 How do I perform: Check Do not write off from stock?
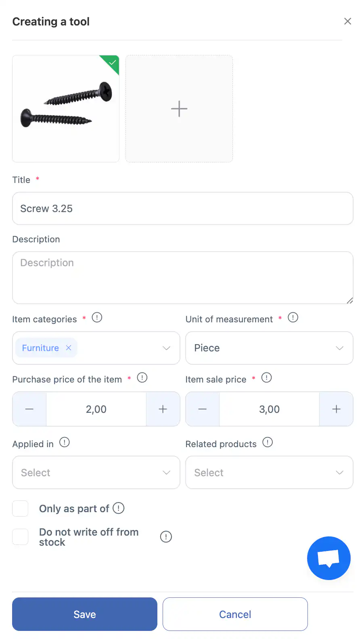(x=20, y=537)
